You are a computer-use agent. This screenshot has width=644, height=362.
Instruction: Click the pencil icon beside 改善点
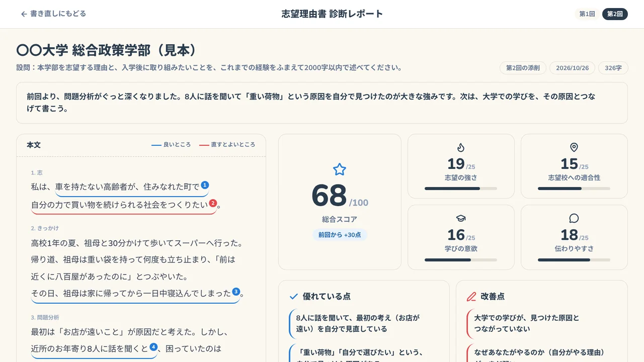coord(471,297)
